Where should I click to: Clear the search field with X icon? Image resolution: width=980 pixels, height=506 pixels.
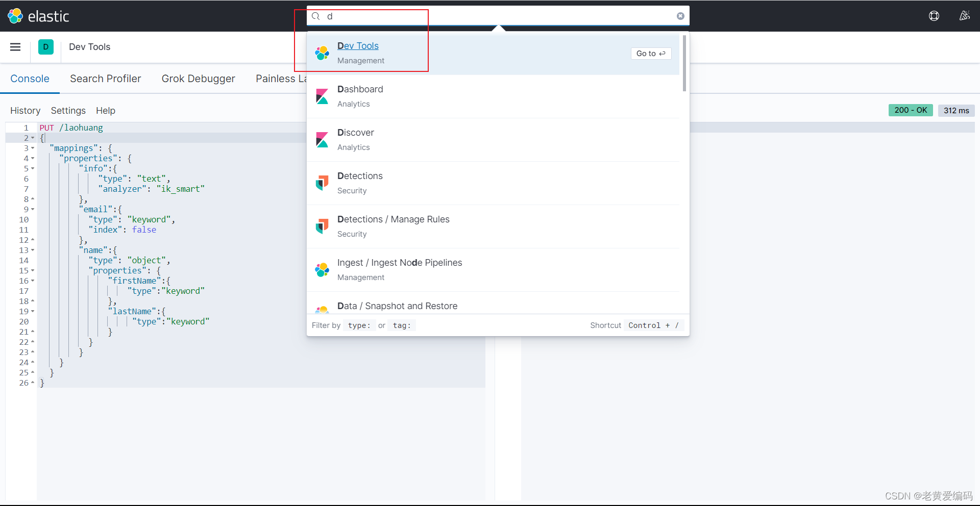coord(680,16)
